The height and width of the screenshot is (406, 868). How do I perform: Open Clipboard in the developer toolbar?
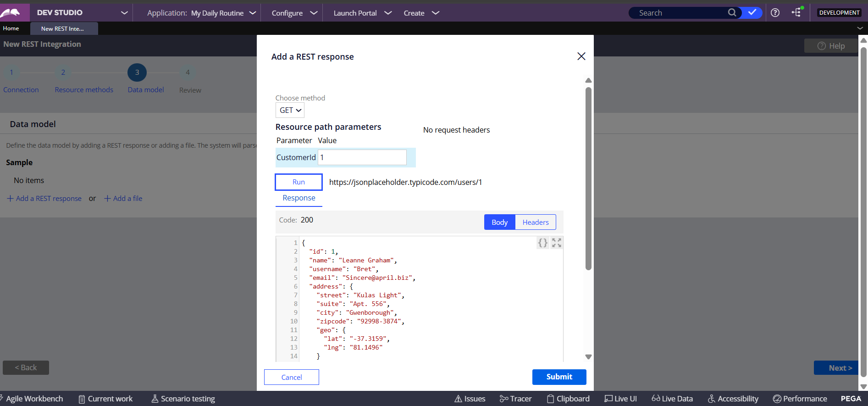pos(568,399)
